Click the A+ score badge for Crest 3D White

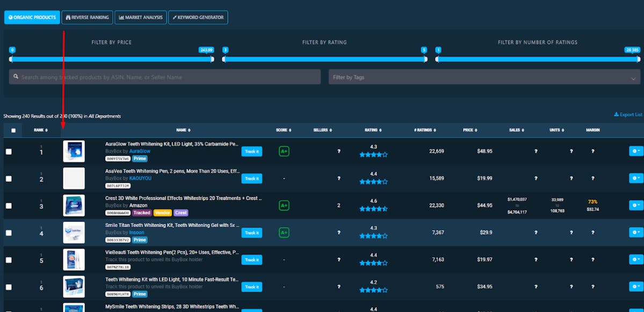pyautogui.click(x=284, y=205)
